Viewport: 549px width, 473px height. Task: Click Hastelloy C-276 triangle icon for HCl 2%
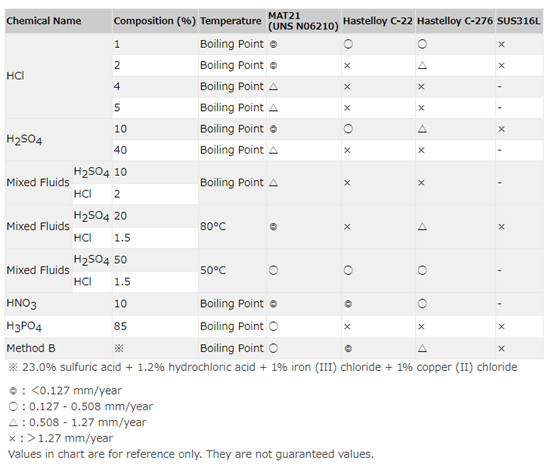422,65
